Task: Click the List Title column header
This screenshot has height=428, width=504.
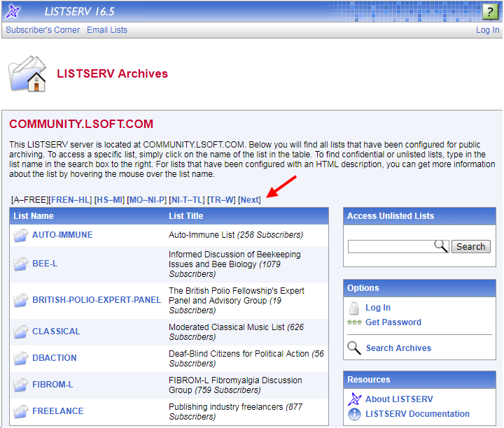Action: tap(185, 216)
